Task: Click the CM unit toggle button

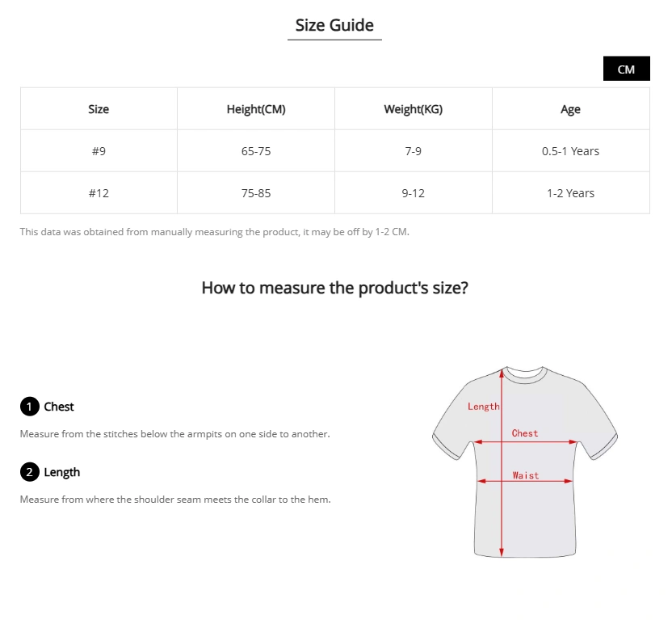Action: (x=626, y=70)
